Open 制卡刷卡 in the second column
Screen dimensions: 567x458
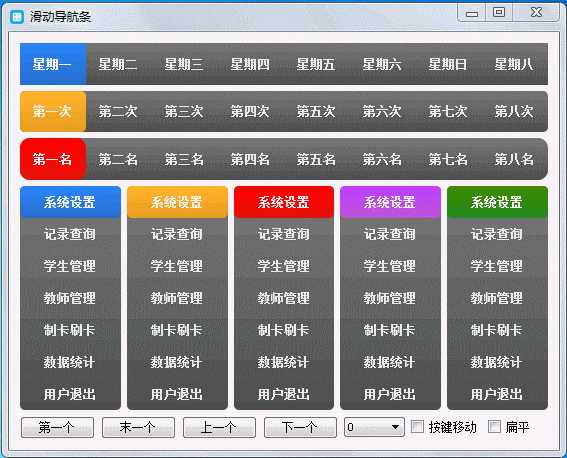[178, 330]
